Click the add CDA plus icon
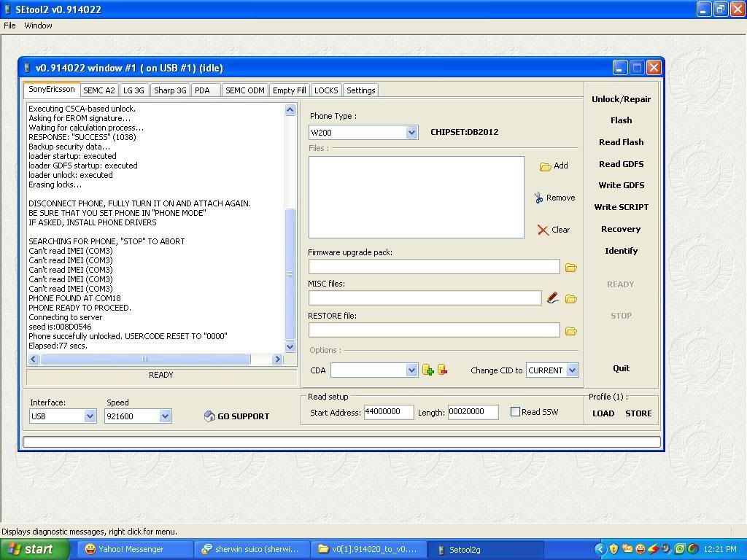The width and height of the screenshot is (747, 560). tap(427, 370)
